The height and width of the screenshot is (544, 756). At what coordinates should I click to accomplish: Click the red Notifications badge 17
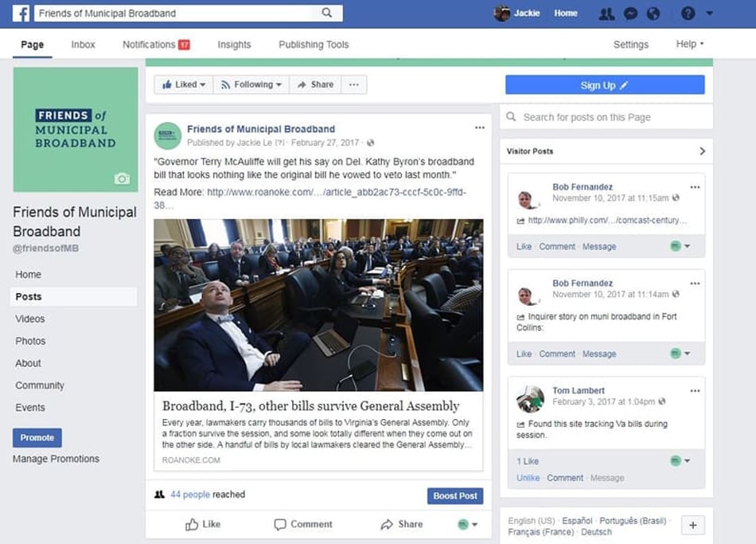184,45
